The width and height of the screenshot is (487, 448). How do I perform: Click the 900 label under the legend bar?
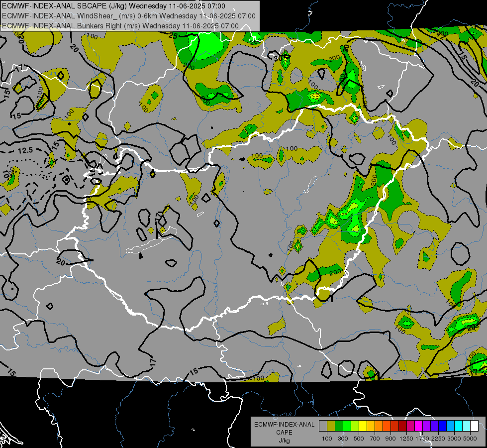coord(390,439)
